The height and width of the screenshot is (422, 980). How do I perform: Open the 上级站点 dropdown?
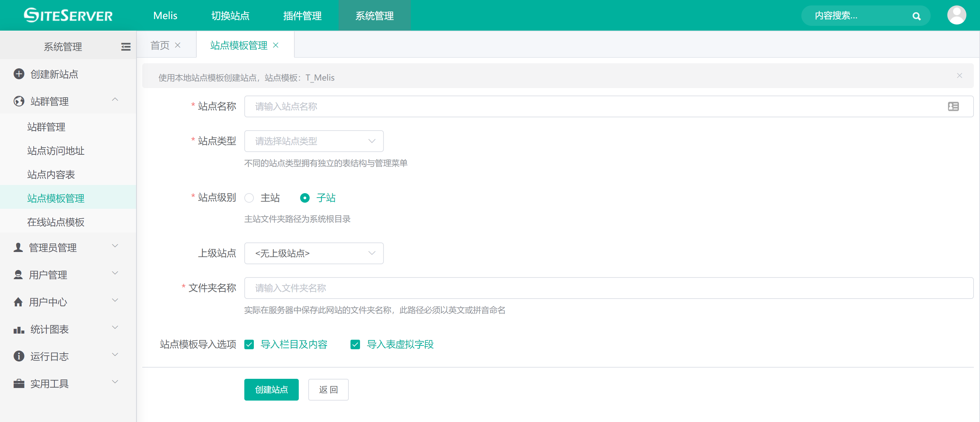[313, 253]
